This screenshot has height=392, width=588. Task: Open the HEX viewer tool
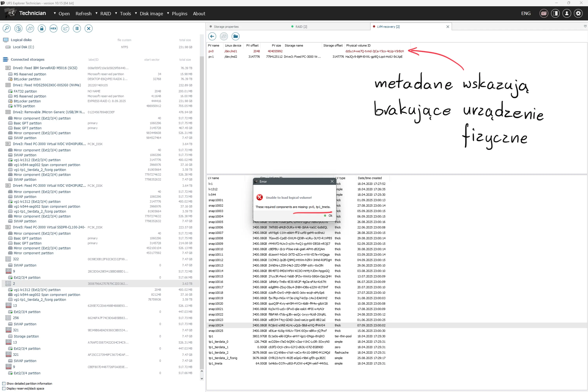[53, 28]
